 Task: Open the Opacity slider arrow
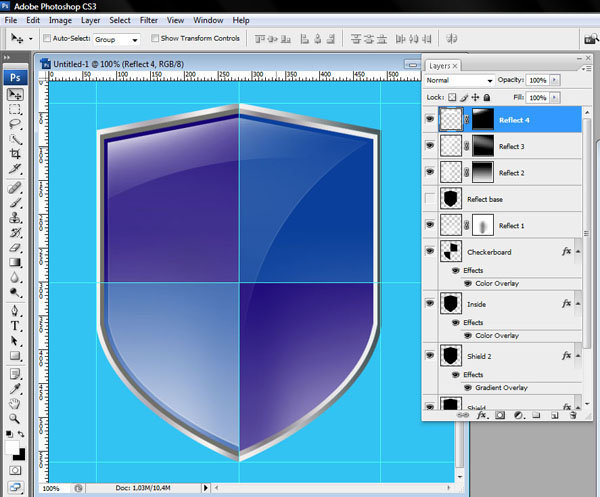pos(554,80)
